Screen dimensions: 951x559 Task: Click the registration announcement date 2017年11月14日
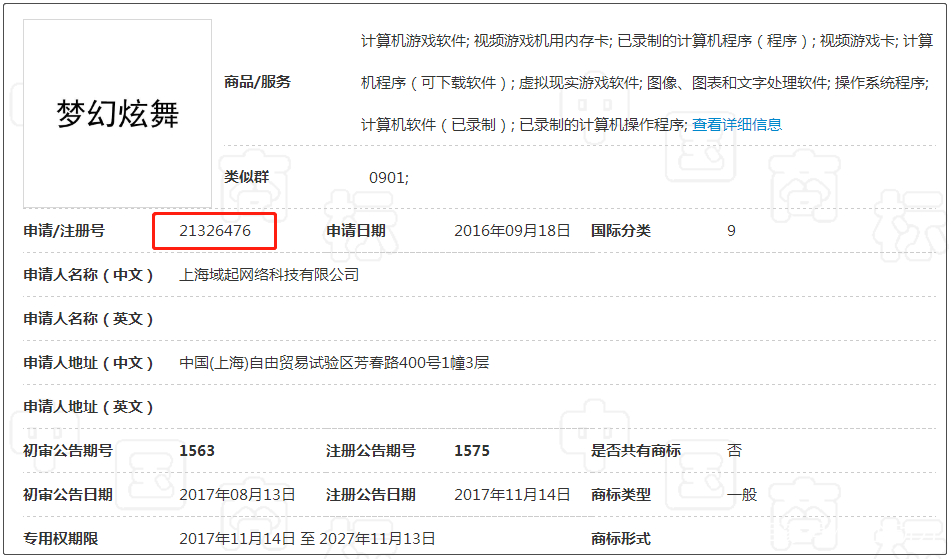click(512, 495)
